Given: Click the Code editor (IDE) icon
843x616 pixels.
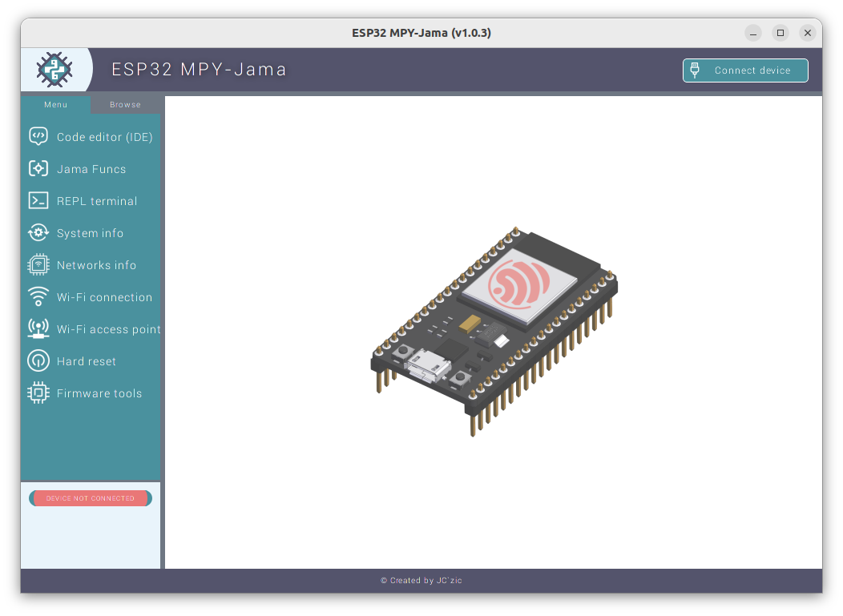Looking at the screenshot, I should pyautogui.click(x=38, y=136).
